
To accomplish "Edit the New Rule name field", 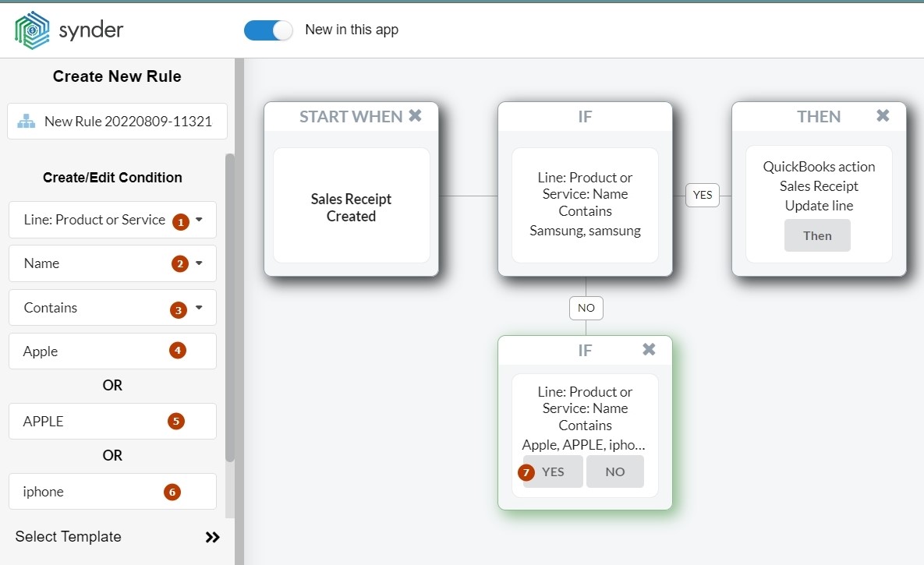I will click(x=128, y=122).
